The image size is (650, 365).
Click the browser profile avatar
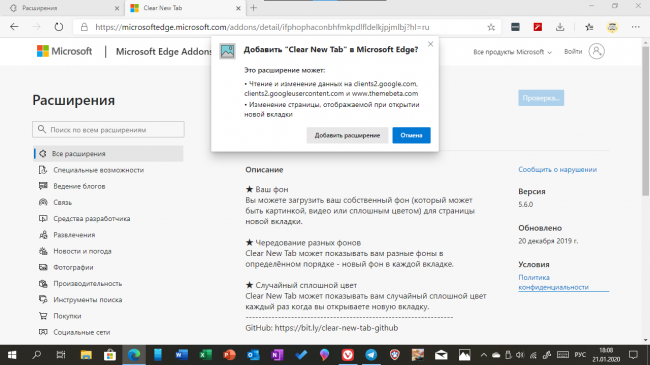point(612,27)
